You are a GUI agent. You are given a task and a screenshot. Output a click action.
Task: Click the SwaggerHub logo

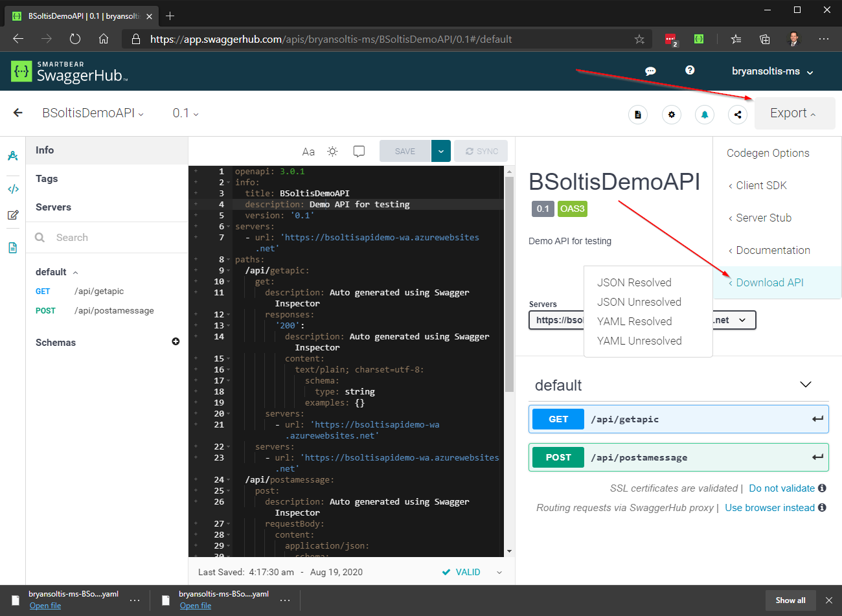(69, 71)
